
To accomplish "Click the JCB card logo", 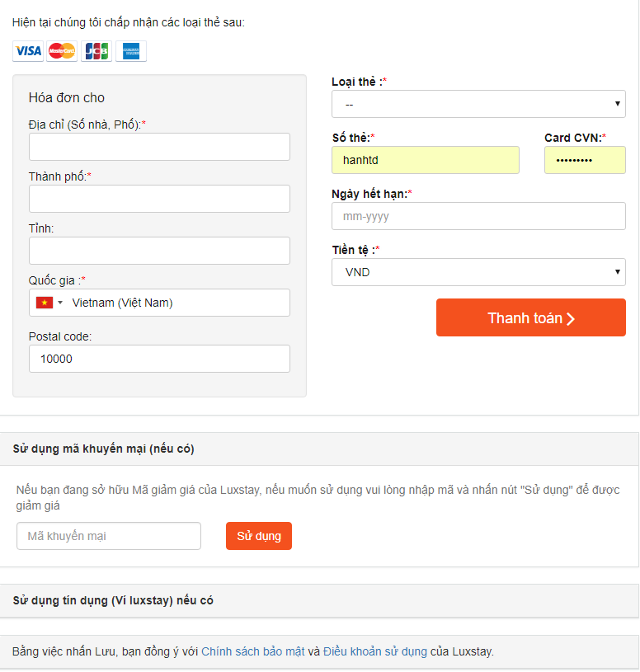I will [96, 51].
